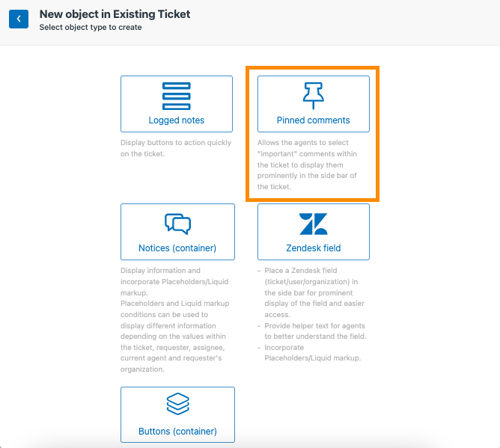Click the Logged notes stacked-bars icon
Viewport: 500px width, 448px height.
[x=177, y=96]
